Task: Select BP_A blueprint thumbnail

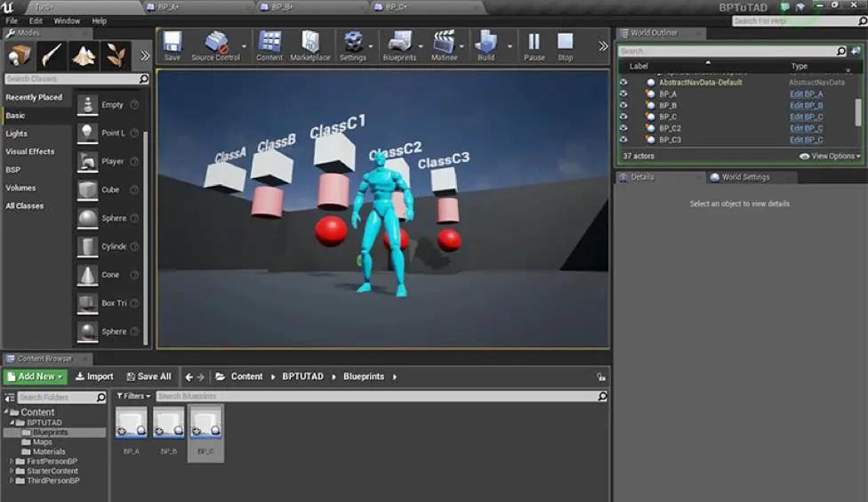Action: point(132,422)
